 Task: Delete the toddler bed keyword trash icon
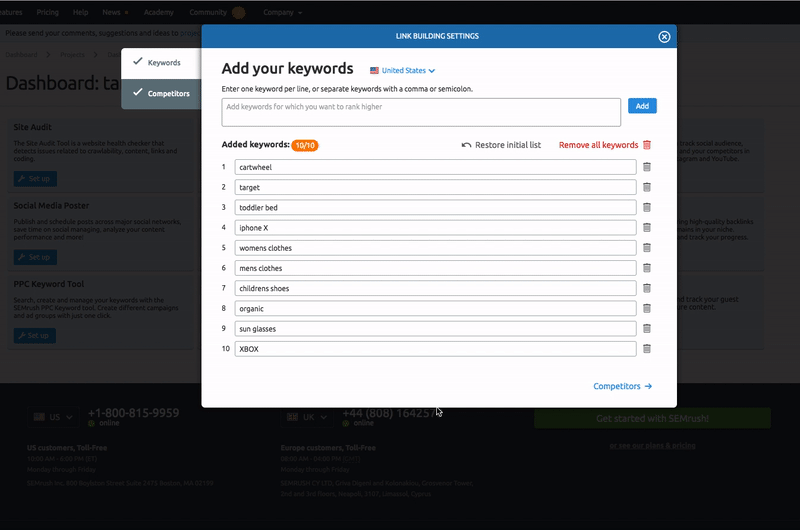[646, 207]
